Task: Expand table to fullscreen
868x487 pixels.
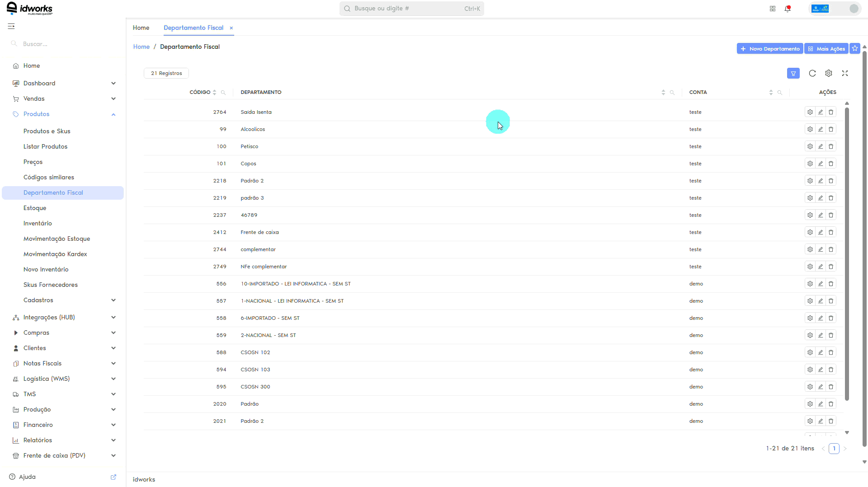Action: click(x=845, y=73)
